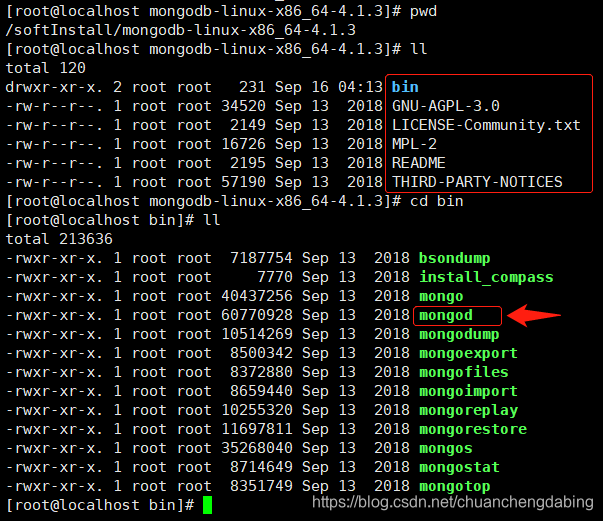
Task: Select the 'bin' directory name
Action: 405,87
